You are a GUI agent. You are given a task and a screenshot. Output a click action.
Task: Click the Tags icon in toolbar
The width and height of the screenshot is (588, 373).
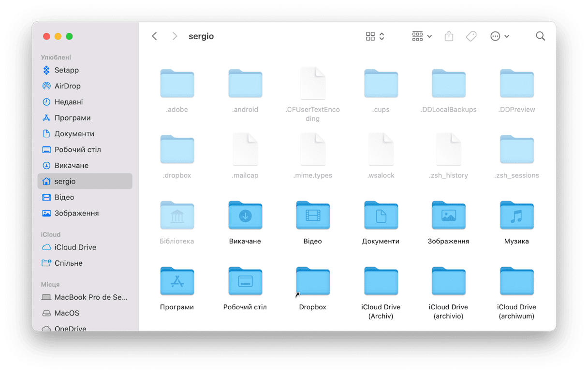point(471,36)
